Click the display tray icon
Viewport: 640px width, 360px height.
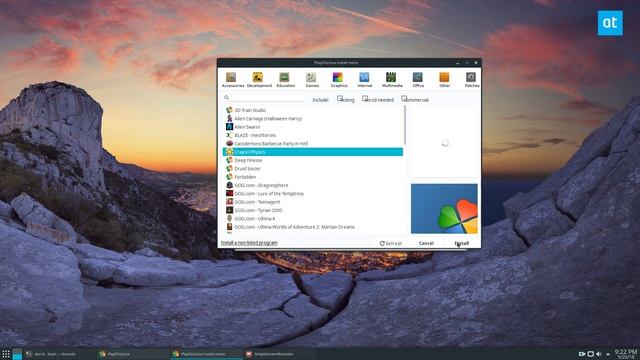(x=590, y=354)
